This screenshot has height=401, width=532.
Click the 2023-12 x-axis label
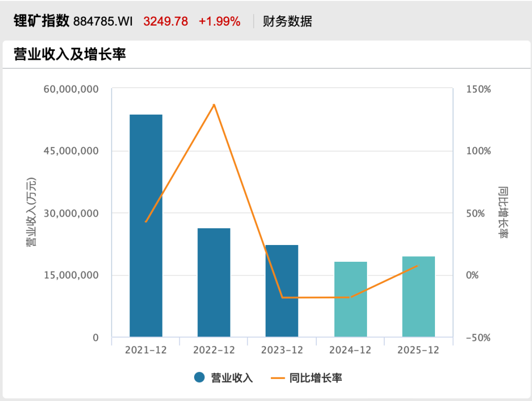pyautogui.click(x=282, y=350)
